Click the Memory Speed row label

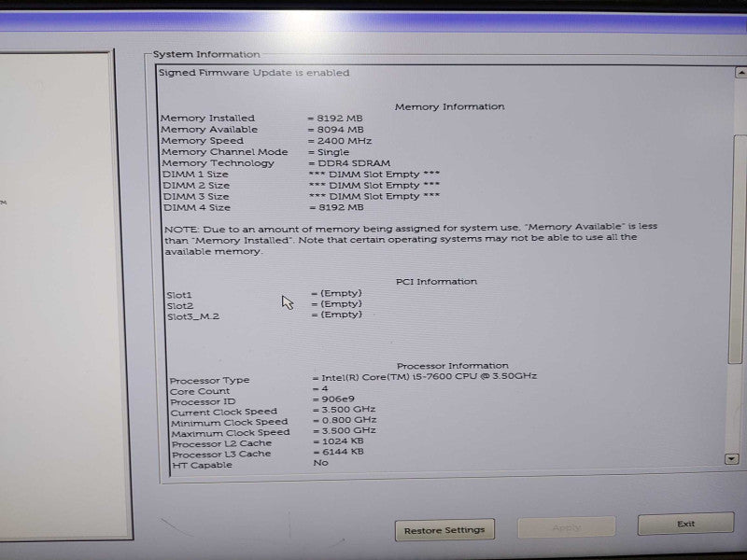(202, 141)
